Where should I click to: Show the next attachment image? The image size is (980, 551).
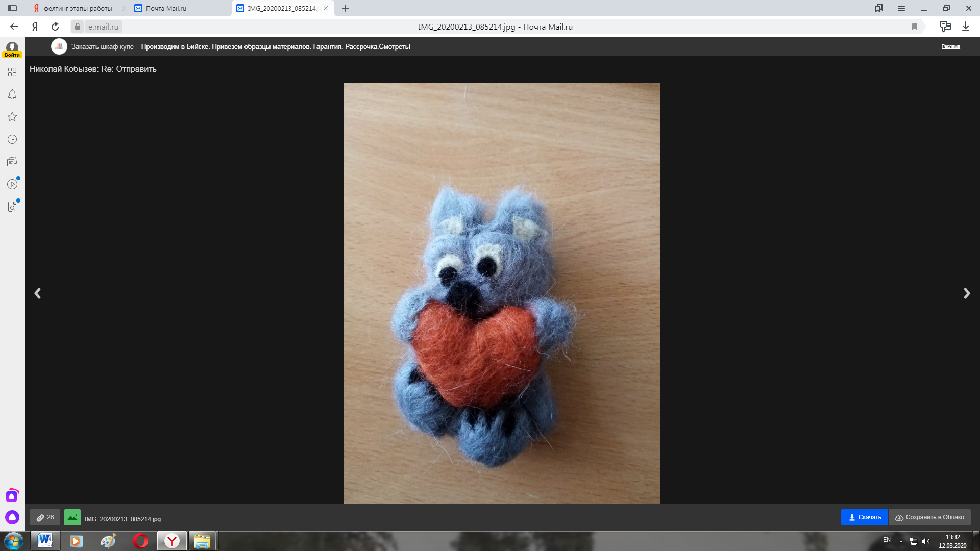point(966,293)
